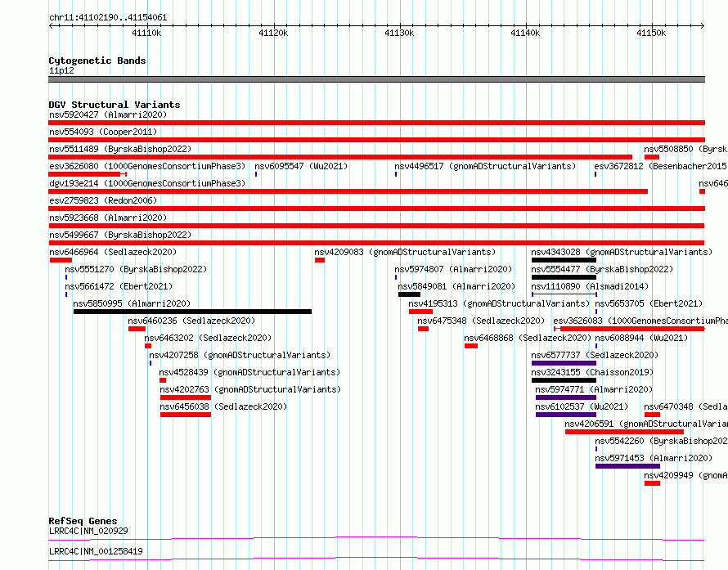Select the nsv554093 (Cooper2011) variant label
Viewport: 728px width, 570px height.
tap(103, 132)
